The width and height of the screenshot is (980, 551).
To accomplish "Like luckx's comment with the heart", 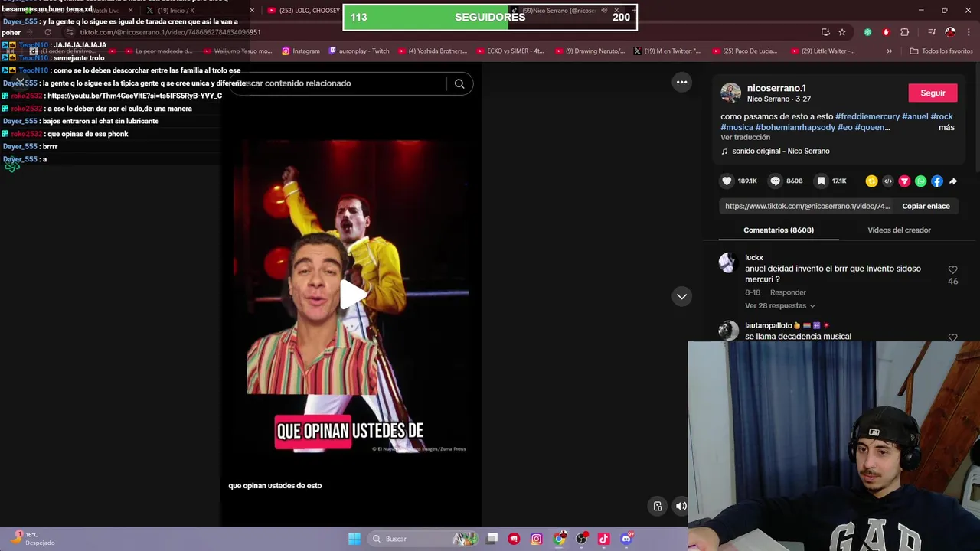I will 952,270.
